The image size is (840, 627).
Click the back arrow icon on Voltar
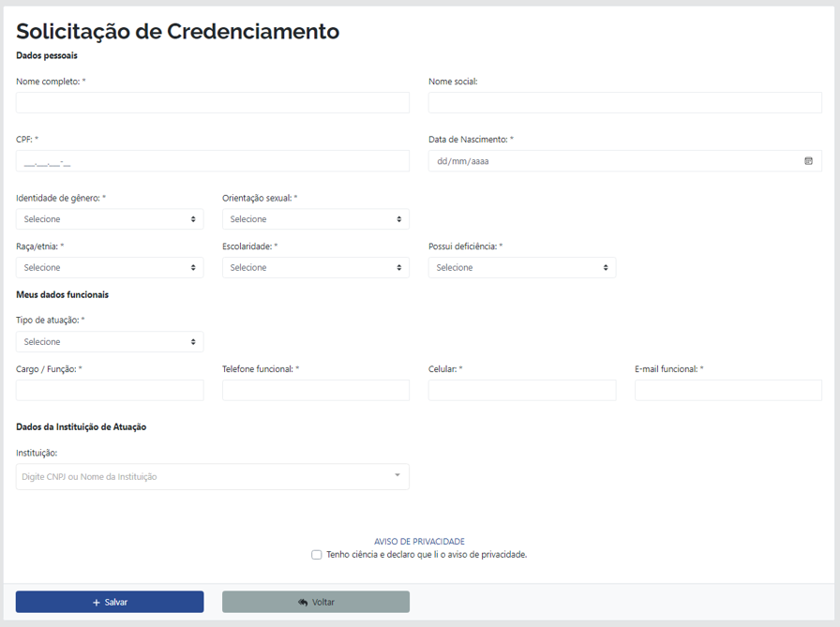tap(302, 601)
